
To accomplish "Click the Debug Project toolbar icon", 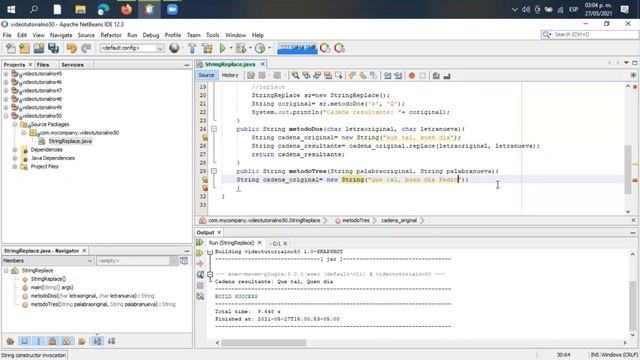I will [x=241, y=48].
